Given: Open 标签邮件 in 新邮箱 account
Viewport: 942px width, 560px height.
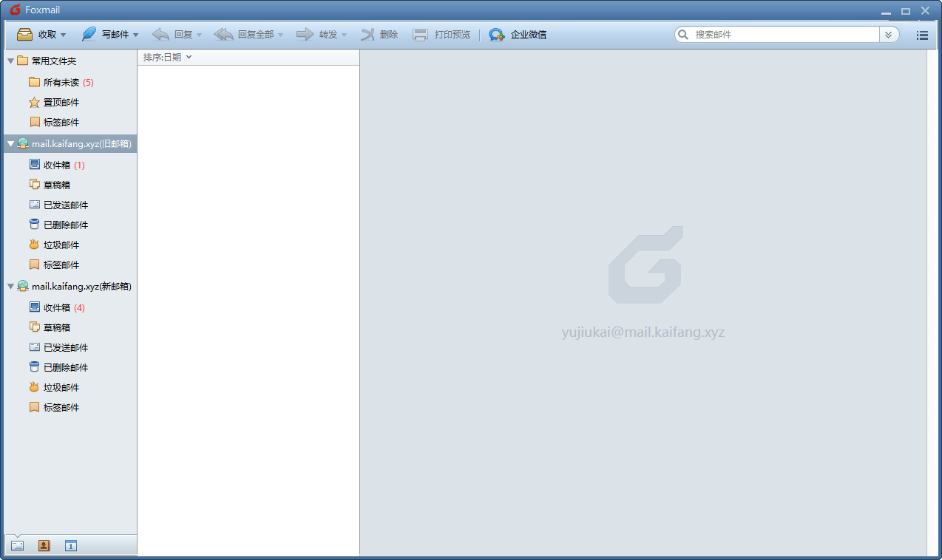Looking at the screenshot, I should [54, 407].
